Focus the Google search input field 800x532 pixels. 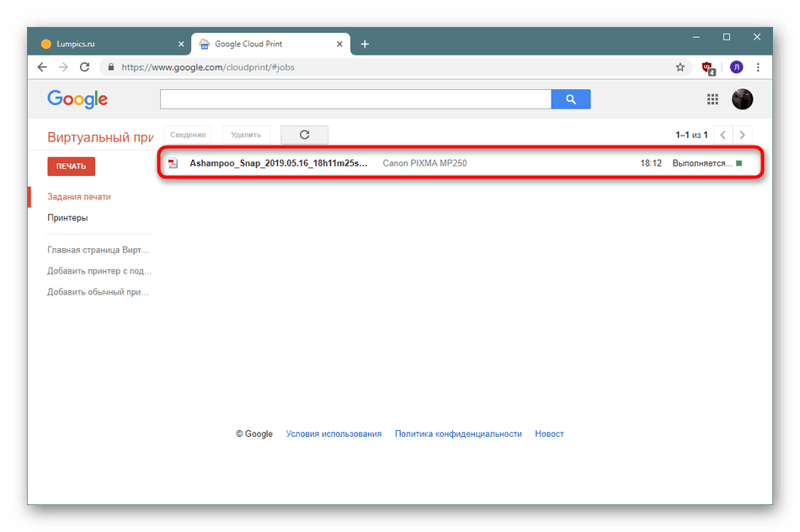click(x=355, y=99)
